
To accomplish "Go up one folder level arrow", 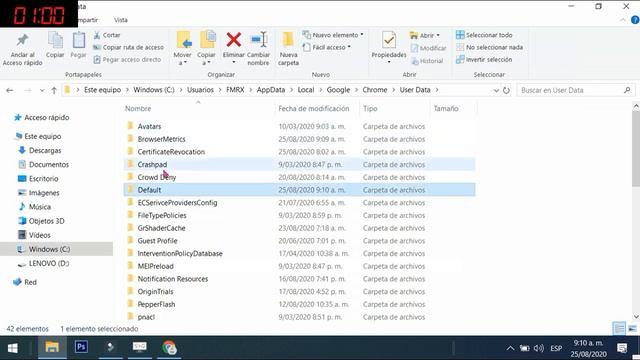I will coord(54,90).
